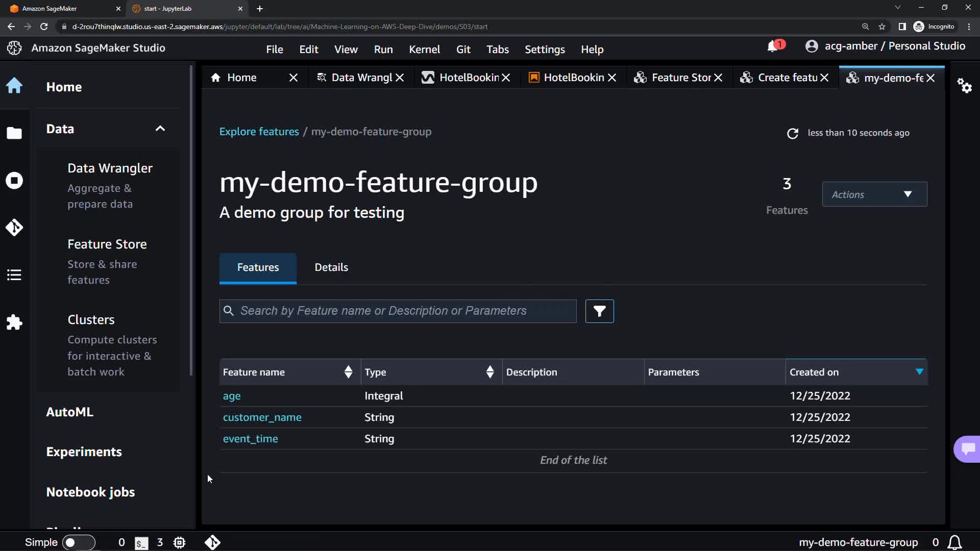Open the table of contents list icon

tap(14, 275)
